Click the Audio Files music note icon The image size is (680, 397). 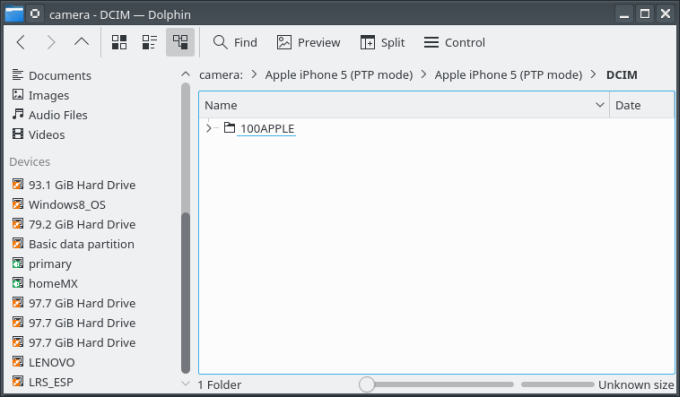tap(18, 114)
